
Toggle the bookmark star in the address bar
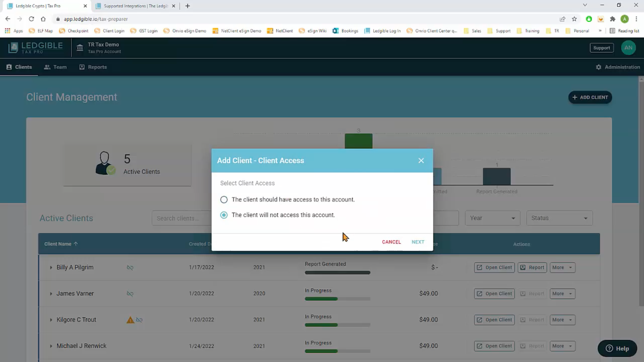pos(575,19)
